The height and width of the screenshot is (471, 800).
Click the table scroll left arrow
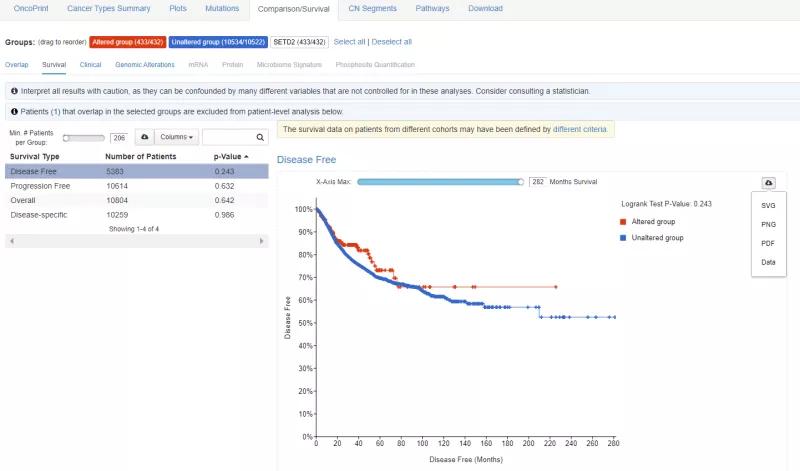(x=10, y=242)
